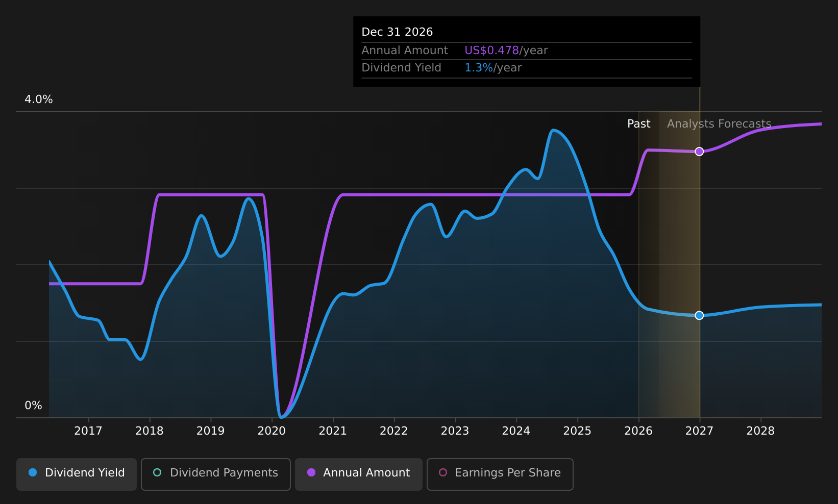Click the Analysts Forecasts label

pyautogui.click(x=719, y=124)
